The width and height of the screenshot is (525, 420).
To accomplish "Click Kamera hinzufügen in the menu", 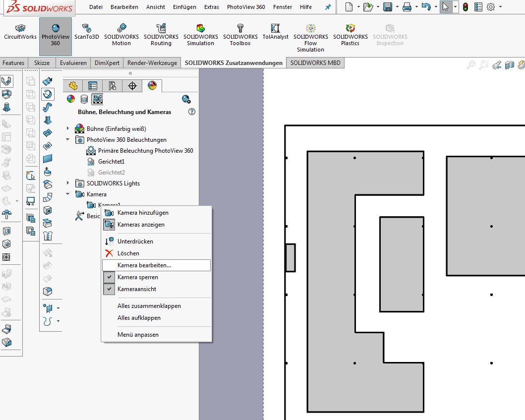I will [x=143, y=213].
